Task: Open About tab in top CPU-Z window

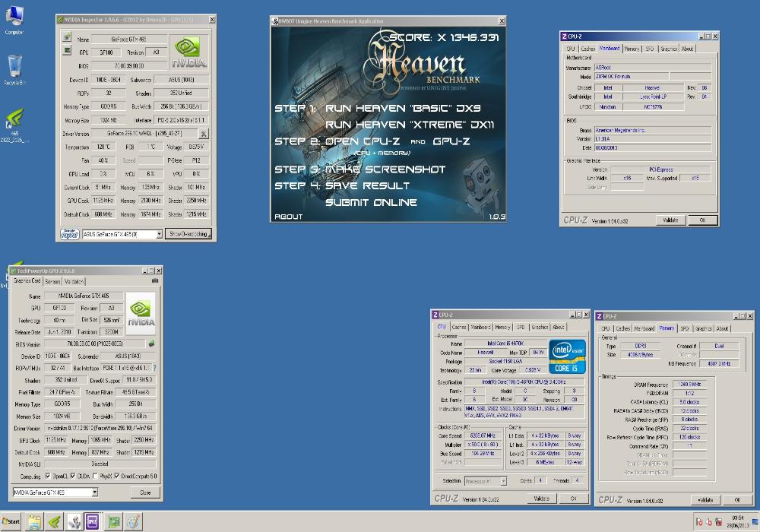Action: click(687, 49)
